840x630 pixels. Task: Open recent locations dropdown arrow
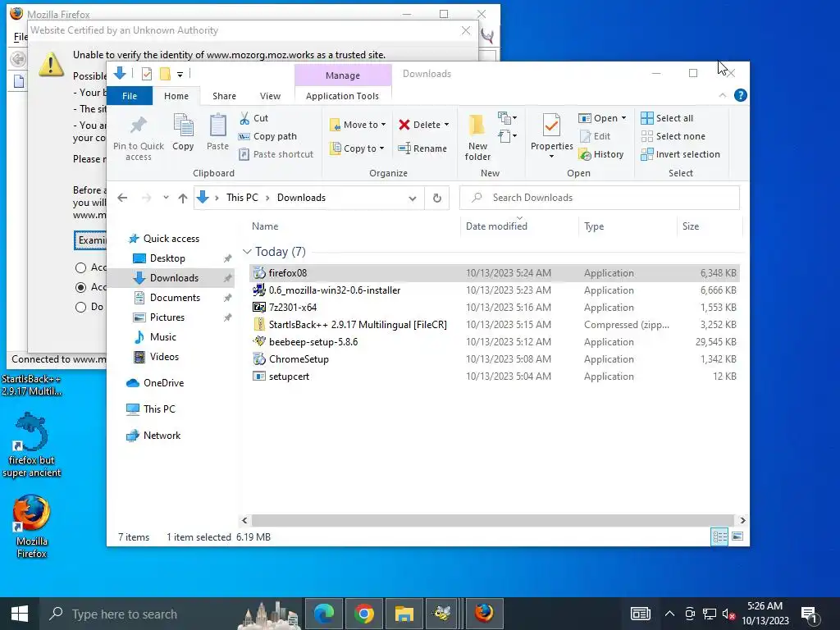(x=166, y=198)
